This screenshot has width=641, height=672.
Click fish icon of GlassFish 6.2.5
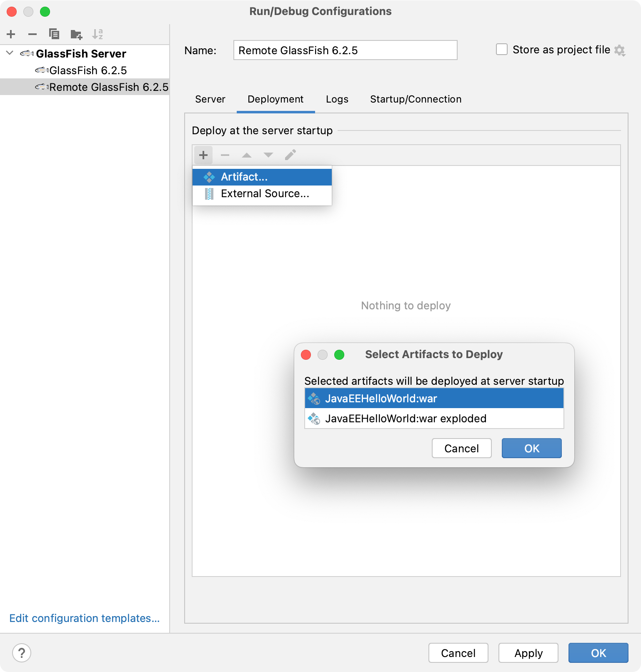42,70
